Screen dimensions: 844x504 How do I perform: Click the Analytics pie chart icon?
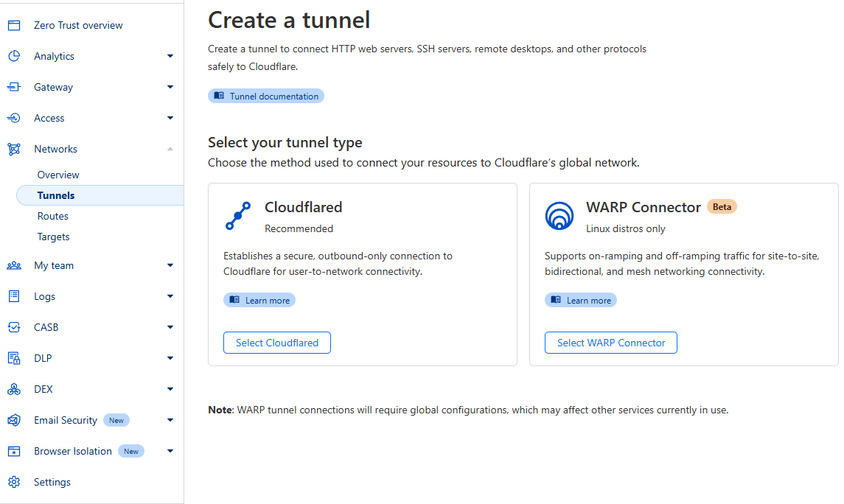pos(13,57)
